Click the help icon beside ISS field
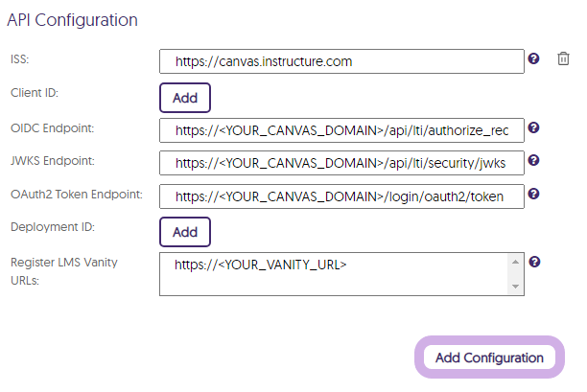 click(x=533, y=58)
